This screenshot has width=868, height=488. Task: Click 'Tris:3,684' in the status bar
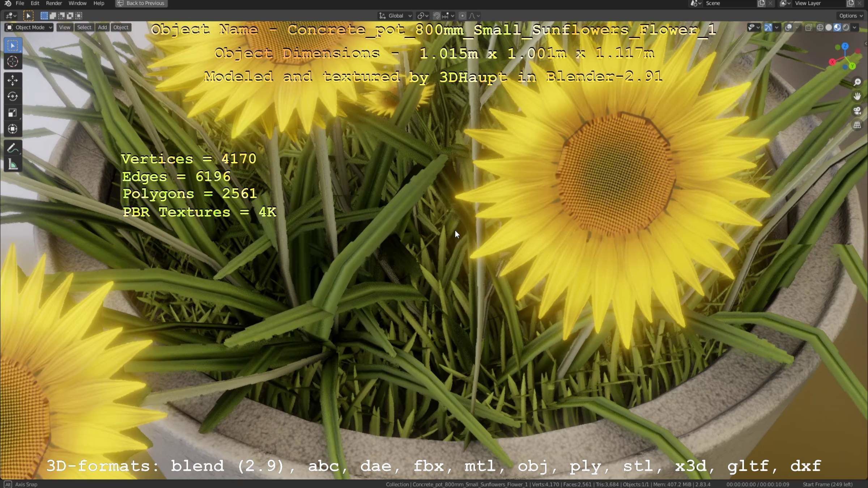(607, 484)
